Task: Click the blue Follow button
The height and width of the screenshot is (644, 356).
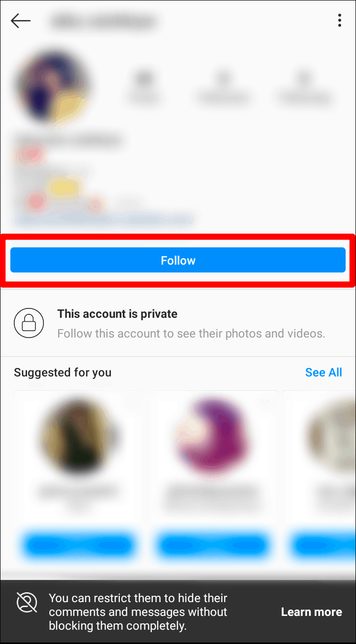Action: point(178,260)
